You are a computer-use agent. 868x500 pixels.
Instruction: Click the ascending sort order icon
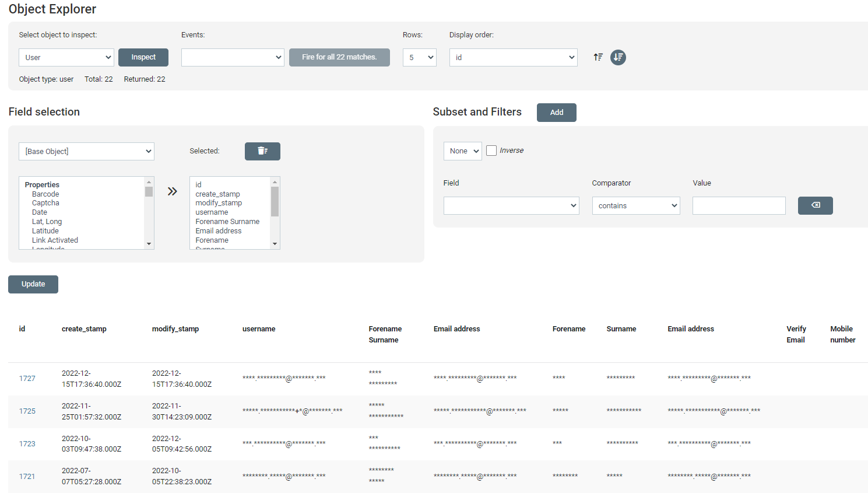[598, 57]
